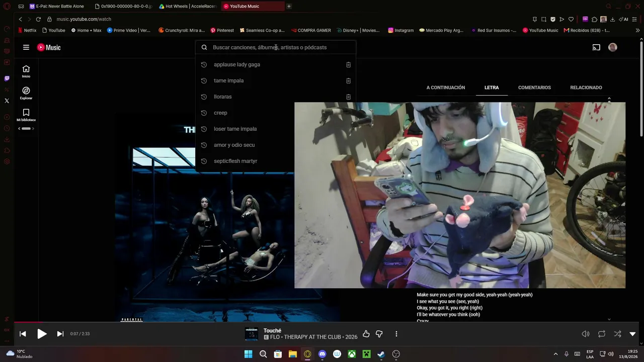Switch to the LETRA tab
This screenshot has width=644, height=362.
point(492,87)
